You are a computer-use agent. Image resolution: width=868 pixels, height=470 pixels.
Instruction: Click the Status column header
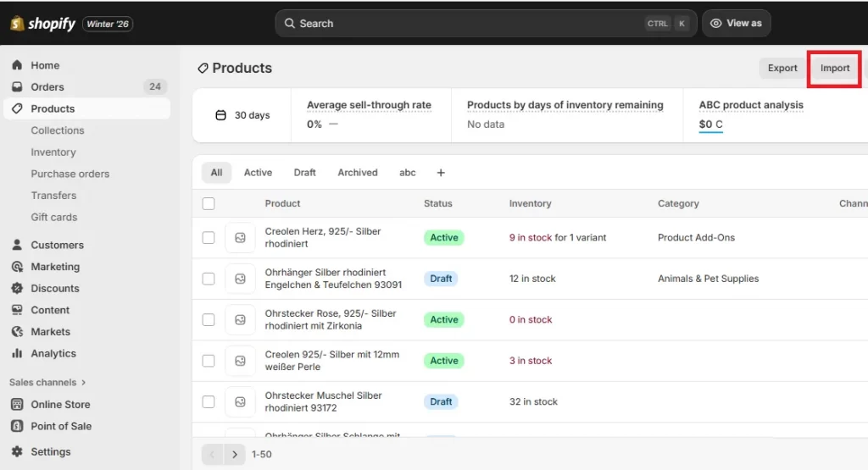coord(438,203)
